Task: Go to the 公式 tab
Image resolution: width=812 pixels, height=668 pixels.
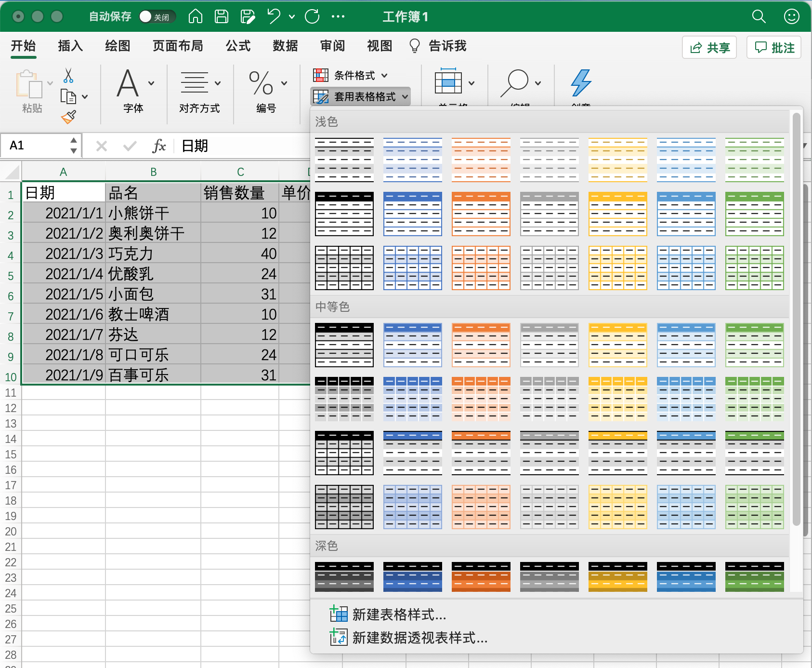Action: click(238, 46)
